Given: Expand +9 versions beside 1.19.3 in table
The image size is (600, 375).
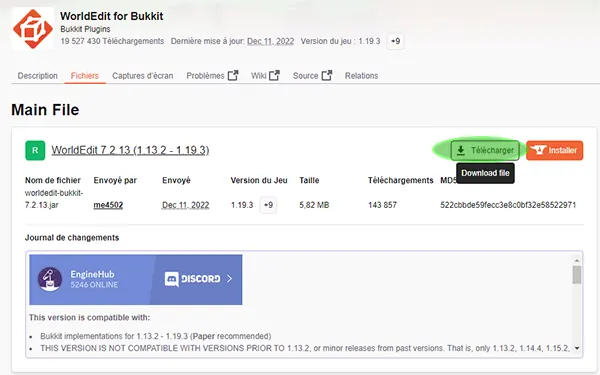Looking at the screenshot, I should (268, 205).
